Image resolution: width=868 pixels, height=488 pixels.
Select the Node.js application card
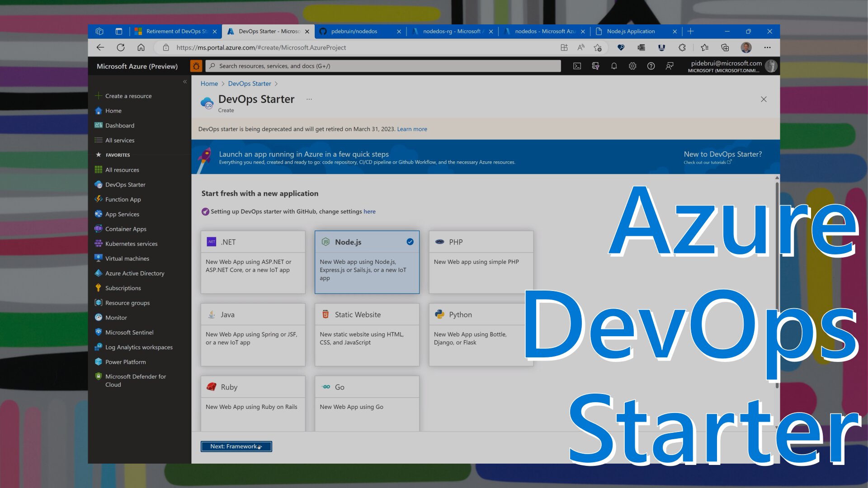click(x=367, y=262)
